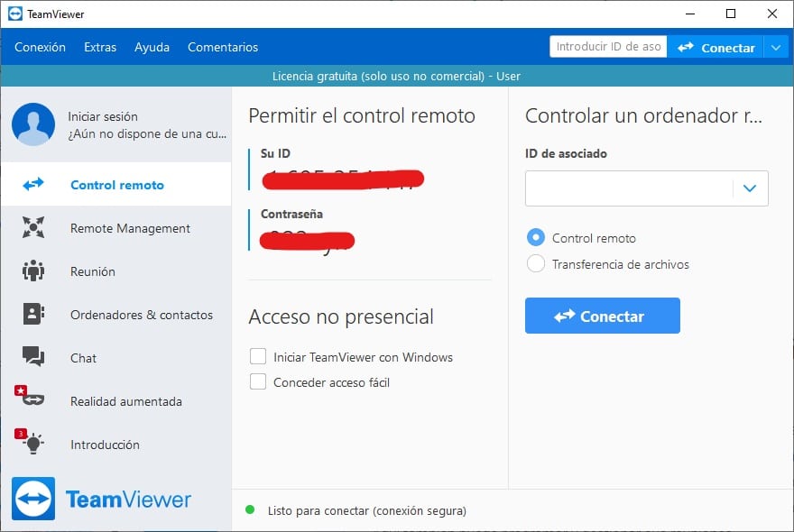Open the top Conectar button dropdown arrow

776,48
